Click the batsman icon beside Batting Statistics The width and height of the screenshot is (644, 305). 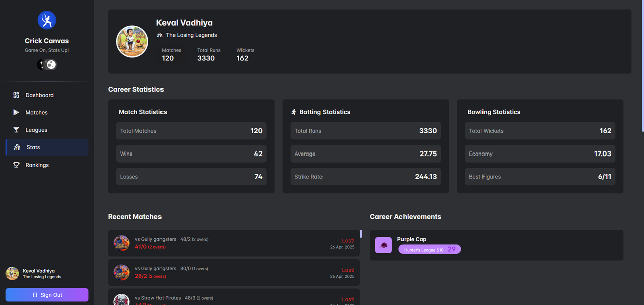coord(294,112)
